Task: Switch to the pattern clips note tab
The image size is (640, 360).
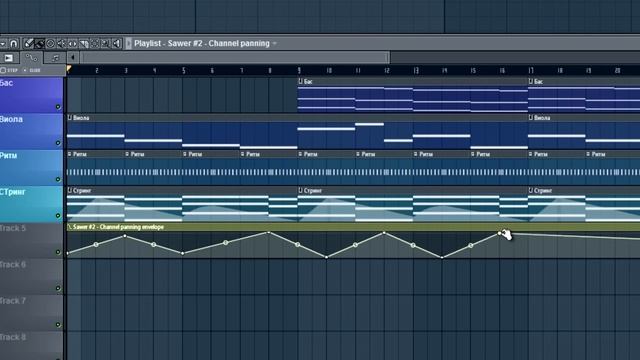Action: [56, 58]
